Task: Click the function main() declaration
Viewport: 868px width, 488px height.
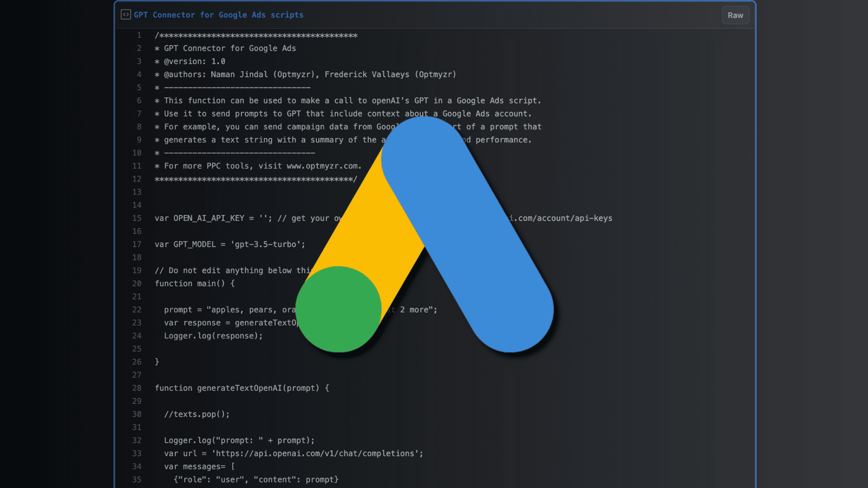Action: [x=194, y=283]
